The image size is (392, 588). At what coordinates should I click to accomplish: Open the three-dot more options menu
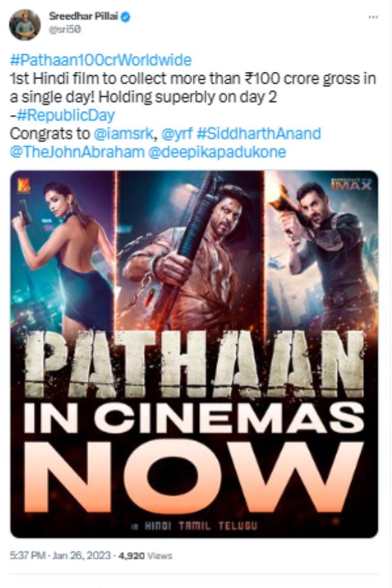coord(373,17)
